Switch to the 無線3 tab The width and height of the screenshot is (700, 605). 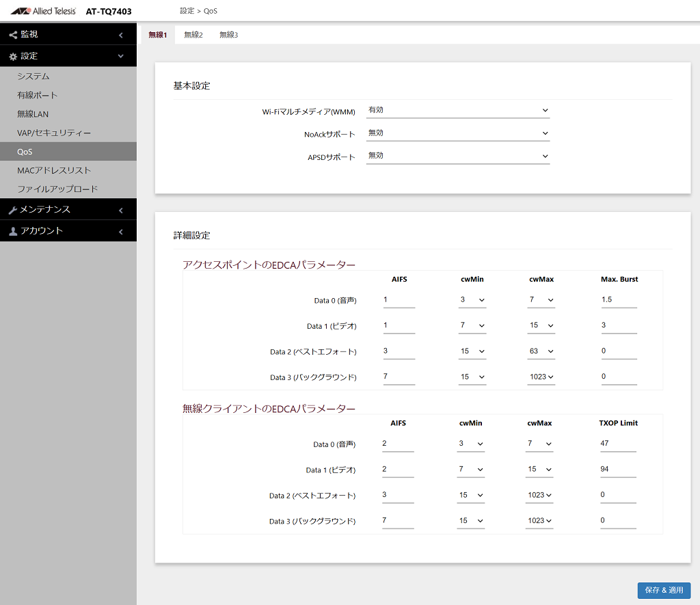228,35
